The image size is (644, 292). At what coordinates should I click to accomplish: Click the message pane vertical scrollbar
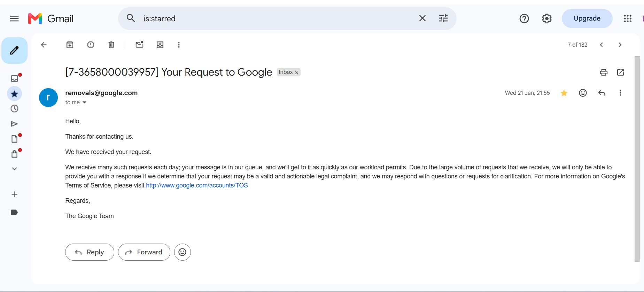[637, 159]
